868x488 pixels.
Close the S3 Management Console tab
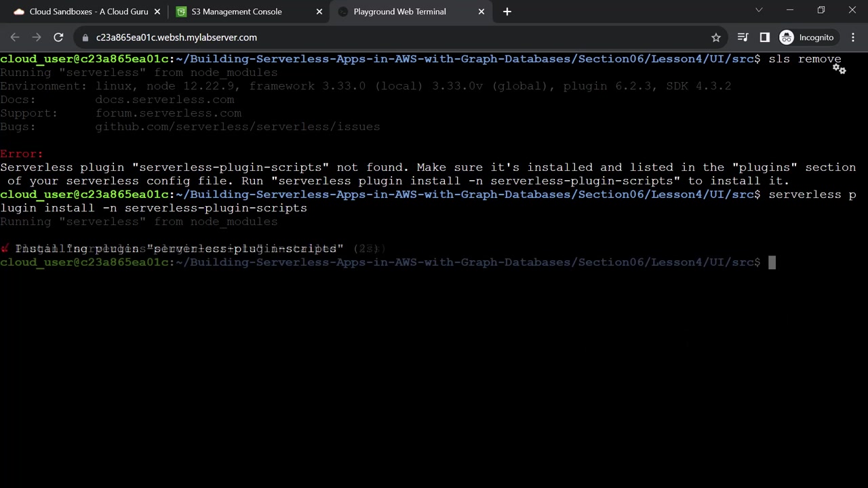[319, 12]
